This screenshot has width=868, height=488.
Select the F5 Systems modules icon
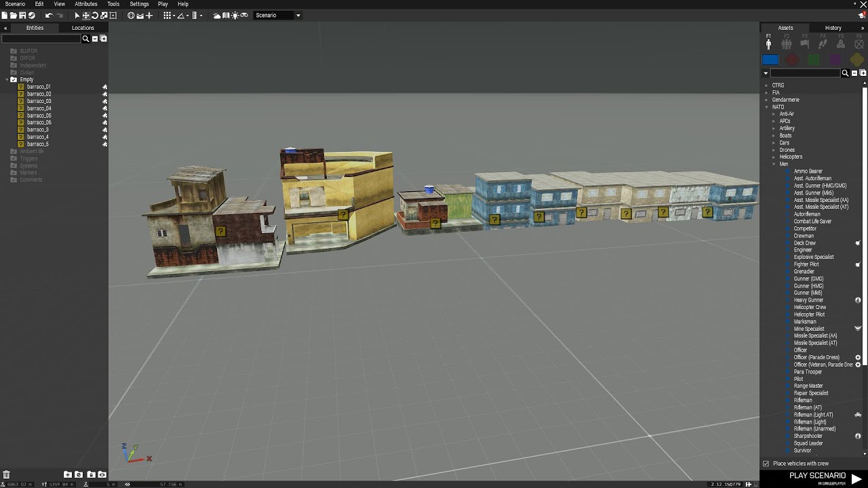tap(841, 43)
